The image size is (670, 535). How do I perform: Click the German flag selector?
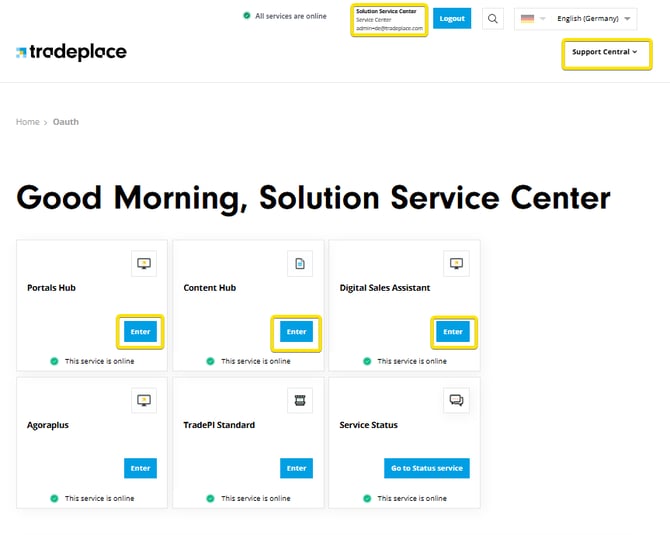pyautogui.click(x=533, y=19)
